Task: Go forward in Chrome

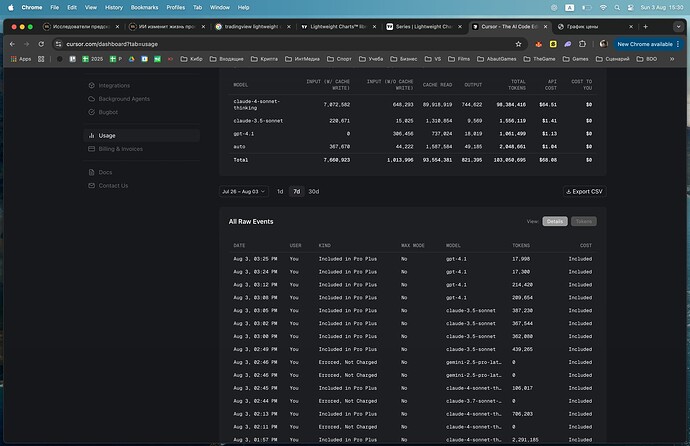Action: point(26,44)
